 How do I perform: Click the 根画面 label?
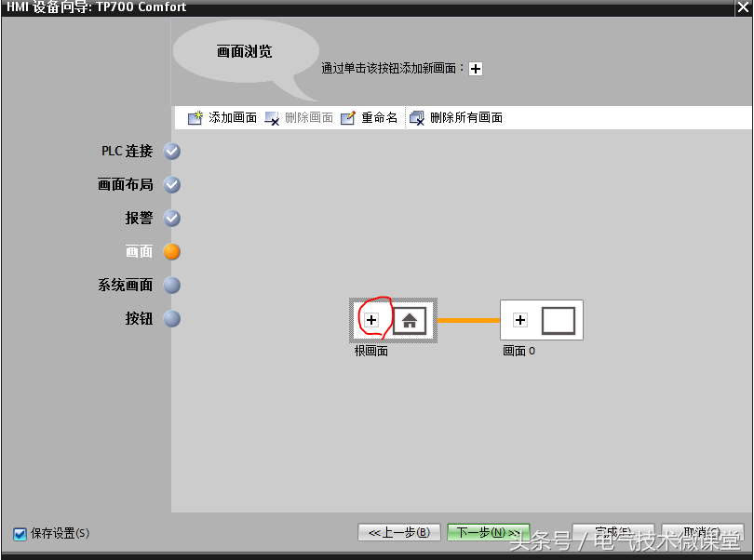[x=371, y=352]
